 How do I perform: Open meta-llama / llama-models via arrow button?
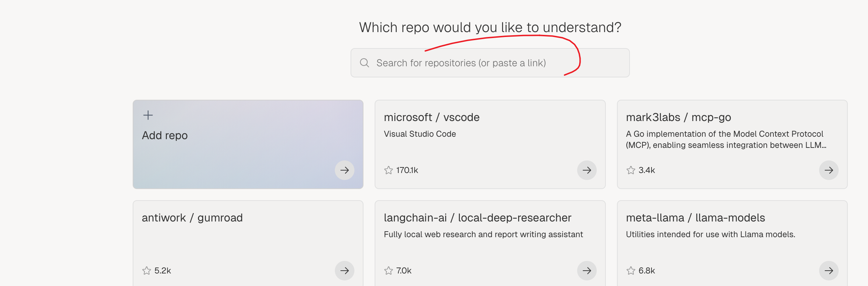(x=829, y=271)
